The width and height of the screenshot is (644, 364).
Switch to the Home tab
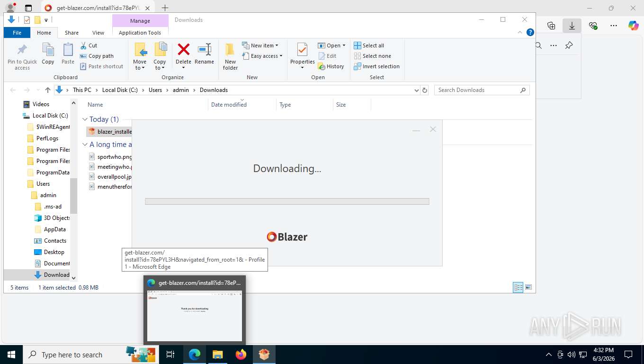click(x=44, y=33)
